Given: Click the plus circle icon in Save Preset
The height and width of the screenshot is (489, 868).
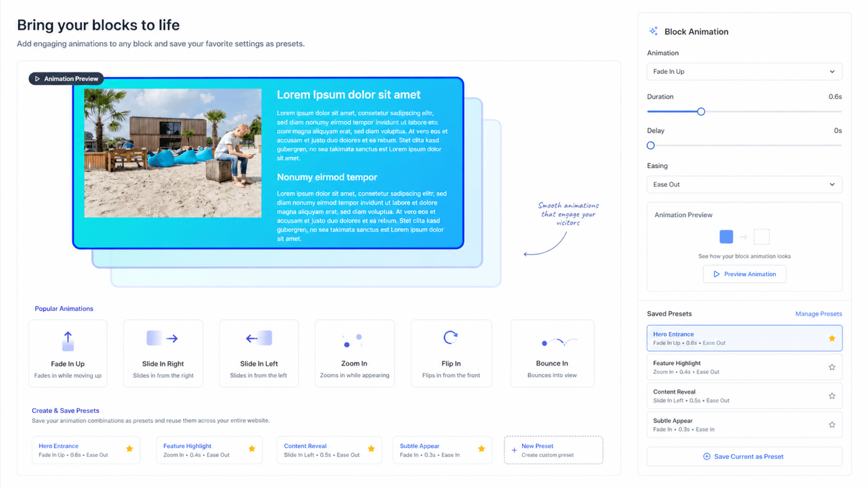Looking at the screenshot, I should coord(707,456).
